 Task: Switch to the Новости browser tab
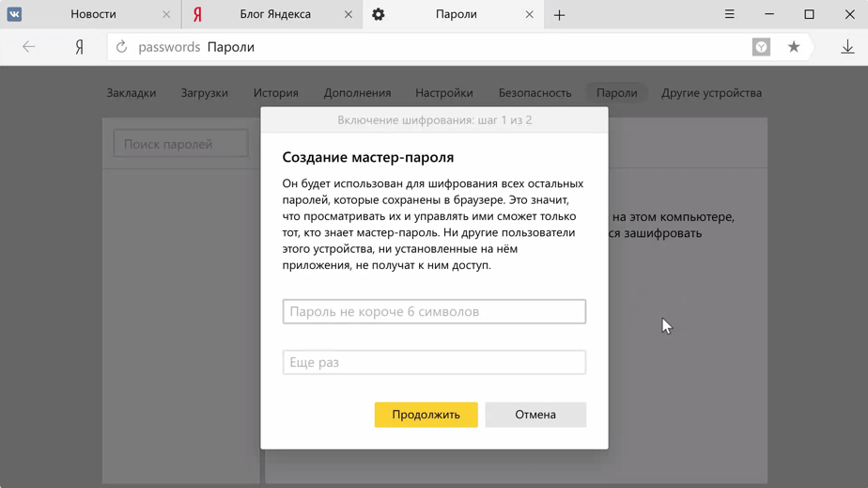point(93,15)
